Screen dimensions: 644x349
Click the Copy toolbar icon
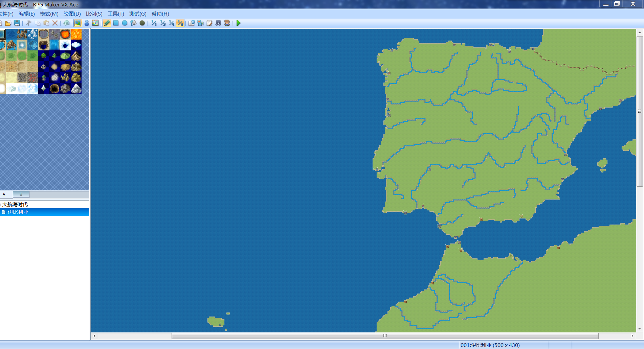[x=38, y=23]
